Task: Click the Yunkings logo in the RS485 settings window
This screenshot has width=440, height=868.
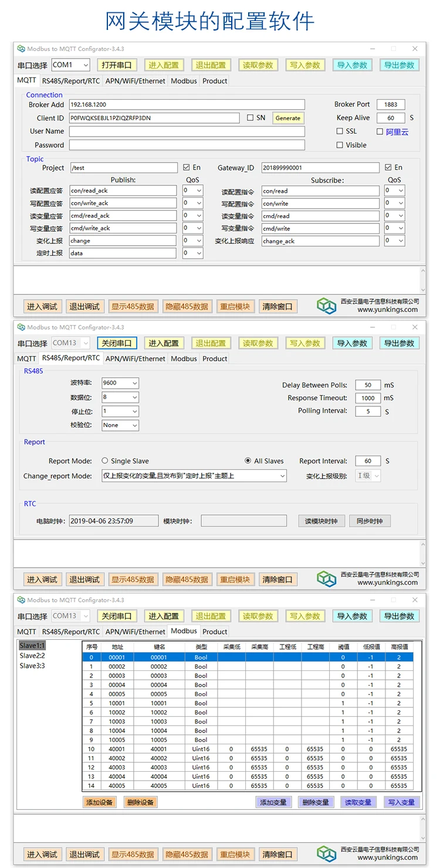Action: click(327, 579)
